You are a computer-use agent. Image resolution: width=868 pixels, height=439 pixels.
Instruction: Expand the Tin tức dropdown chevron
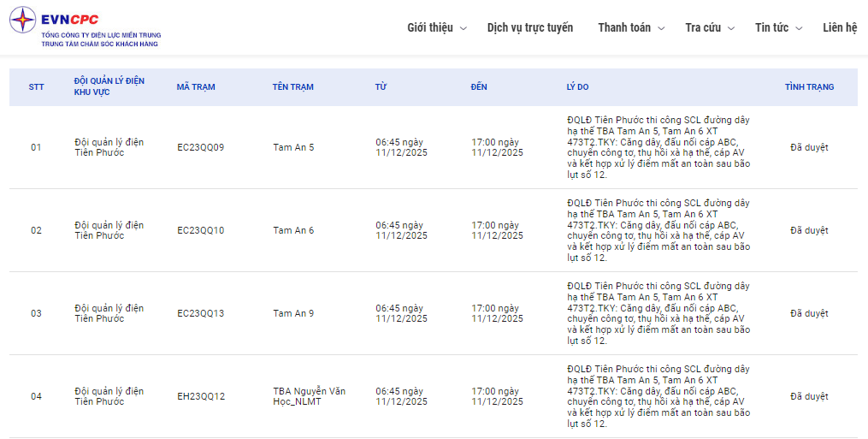coord(799,28)
